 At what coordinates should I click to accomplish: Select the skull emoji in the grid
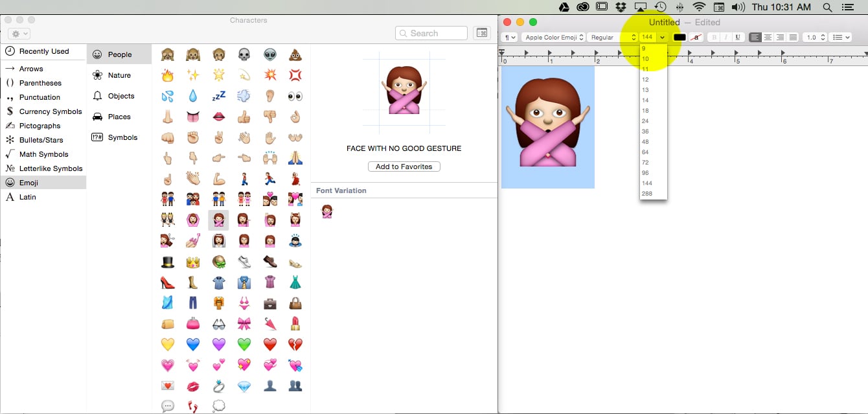[244, 54]
